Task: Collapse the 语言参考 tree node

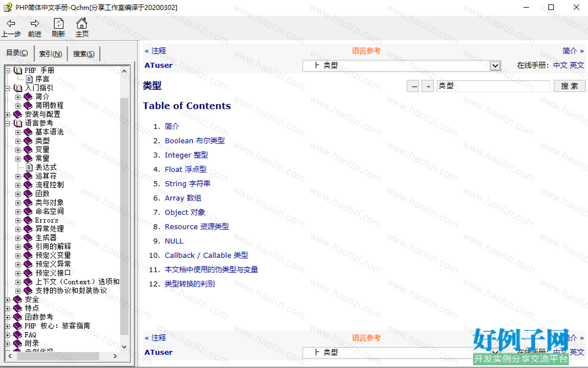Action: (8, 123)
